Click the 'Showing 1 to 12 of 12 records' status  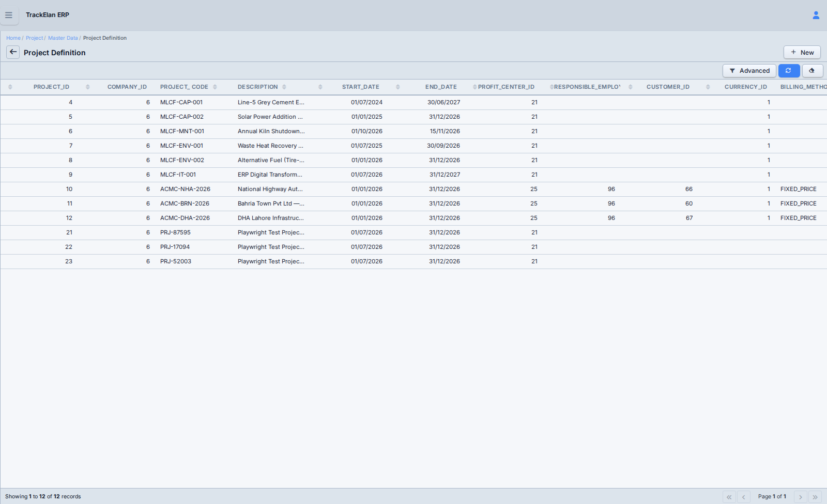(43, 497)
